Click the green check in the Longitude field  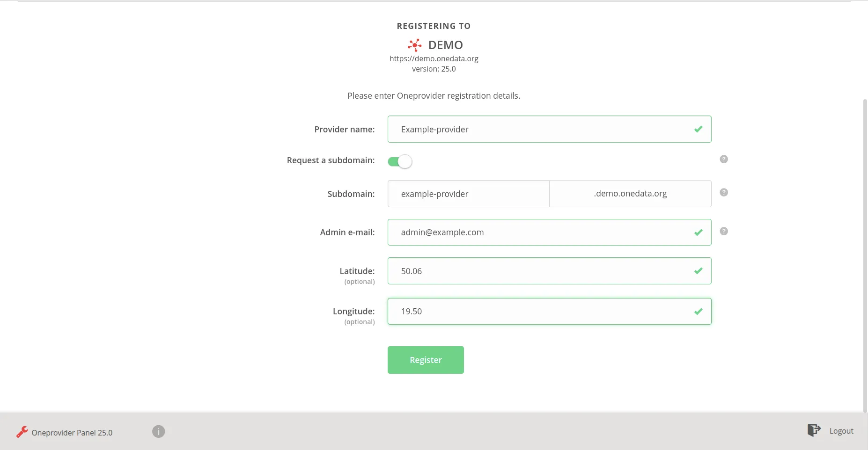coord(698,311)
